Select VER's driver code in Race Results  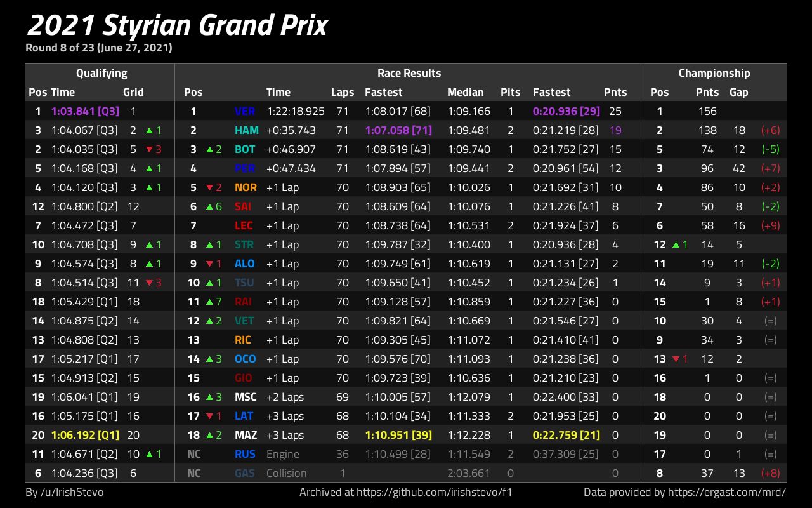coord(244,111)
